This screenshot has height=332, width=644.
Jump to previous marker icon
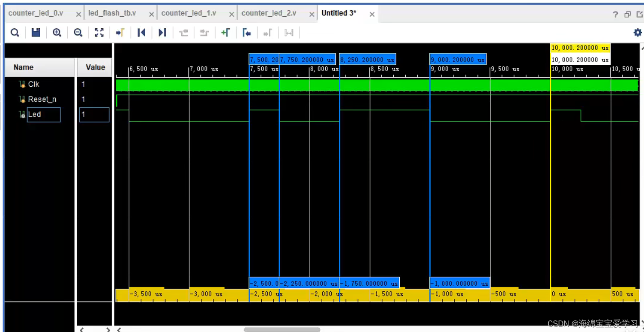246,33
